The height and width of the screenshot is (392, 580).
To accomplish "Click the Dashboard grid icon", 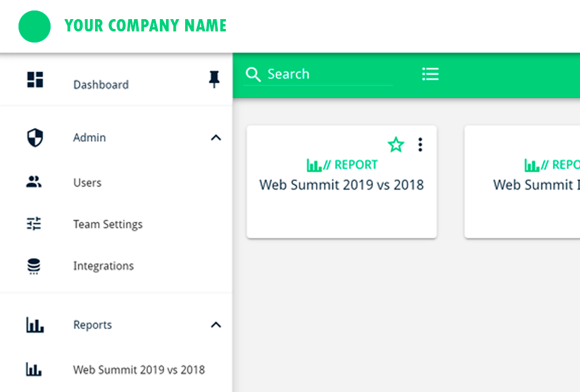I will (x=35, y=80).
